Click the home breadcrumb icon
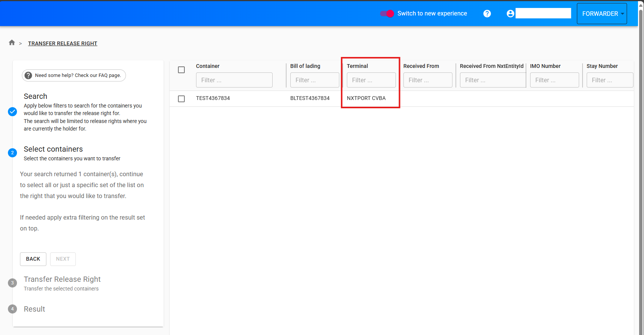 pos(12,43)
